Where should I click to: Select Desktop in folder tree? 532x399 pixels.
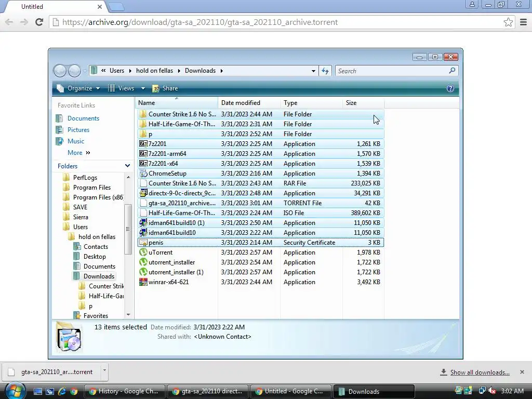[x=95, y=257]
